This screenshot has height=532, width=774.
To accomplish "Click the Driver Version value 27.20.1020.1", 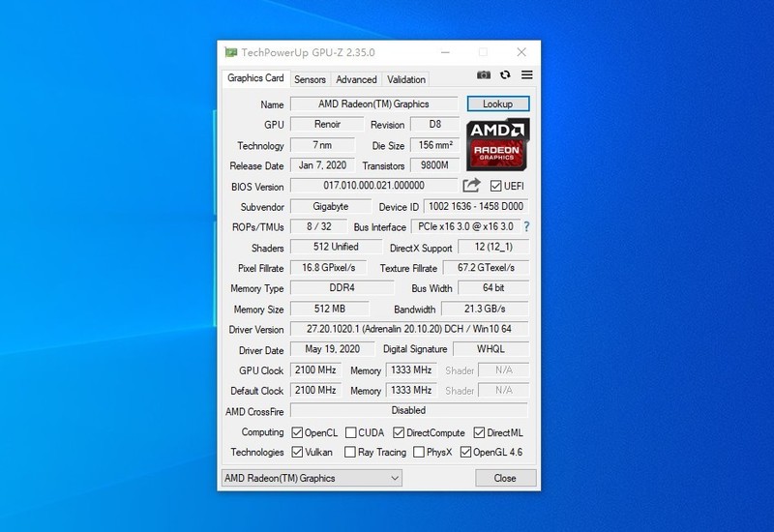I will (409, 329).
